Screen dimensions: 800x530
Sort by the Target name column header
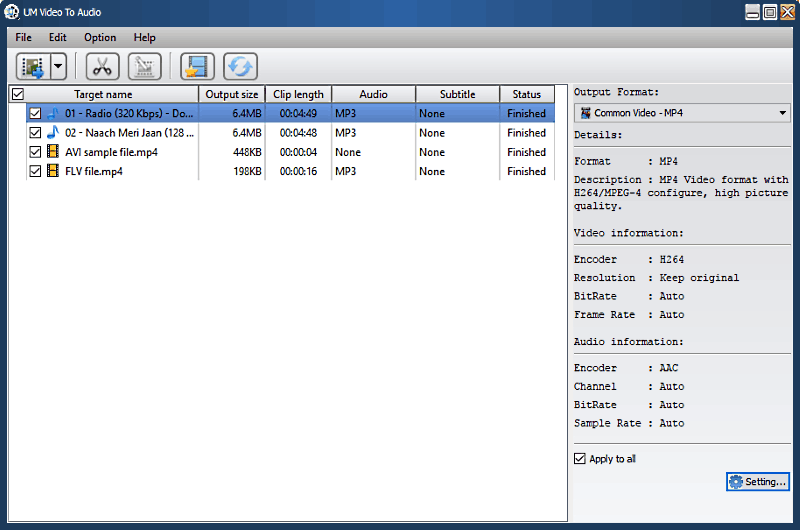103,94
